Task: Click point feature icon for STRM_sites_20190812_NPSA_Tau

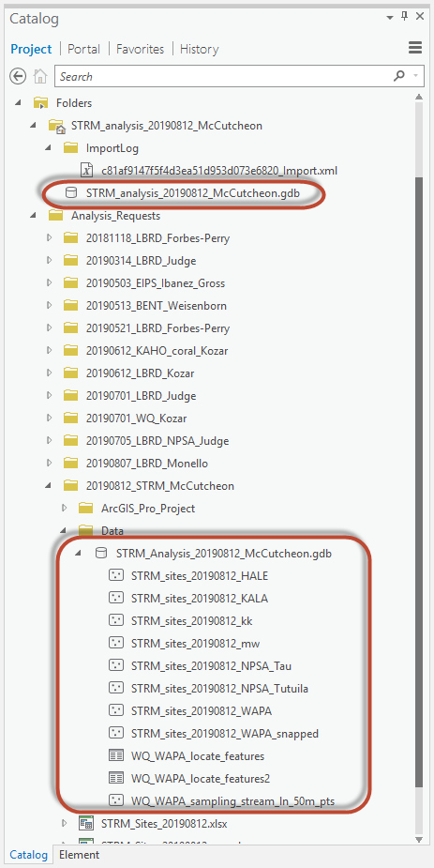Action: (x=115, y=666)
